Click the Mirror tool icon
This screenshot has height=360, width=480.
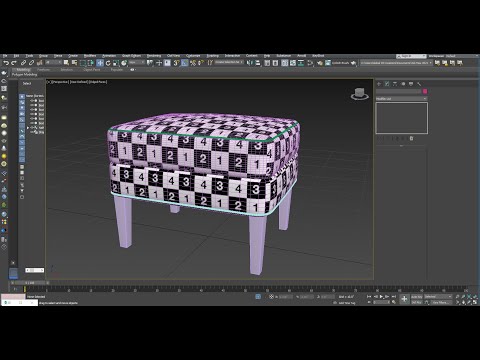(x=250, y=63)
